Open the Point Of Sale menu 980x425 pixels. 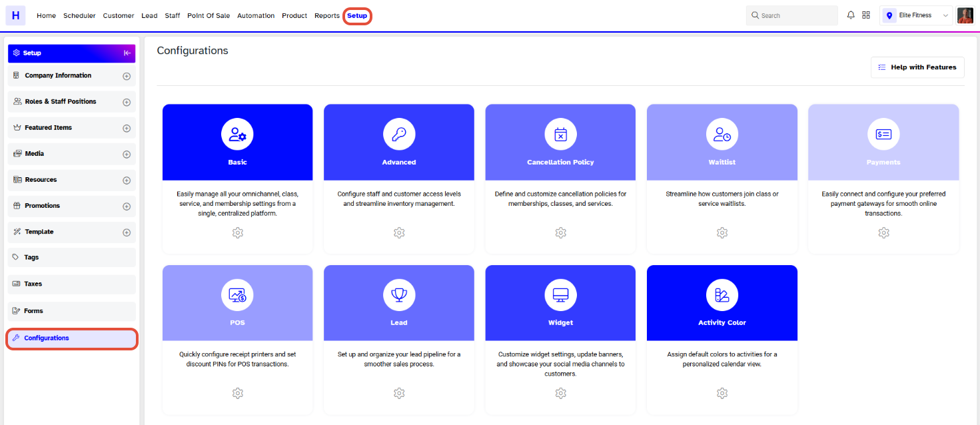pos(209,15)
